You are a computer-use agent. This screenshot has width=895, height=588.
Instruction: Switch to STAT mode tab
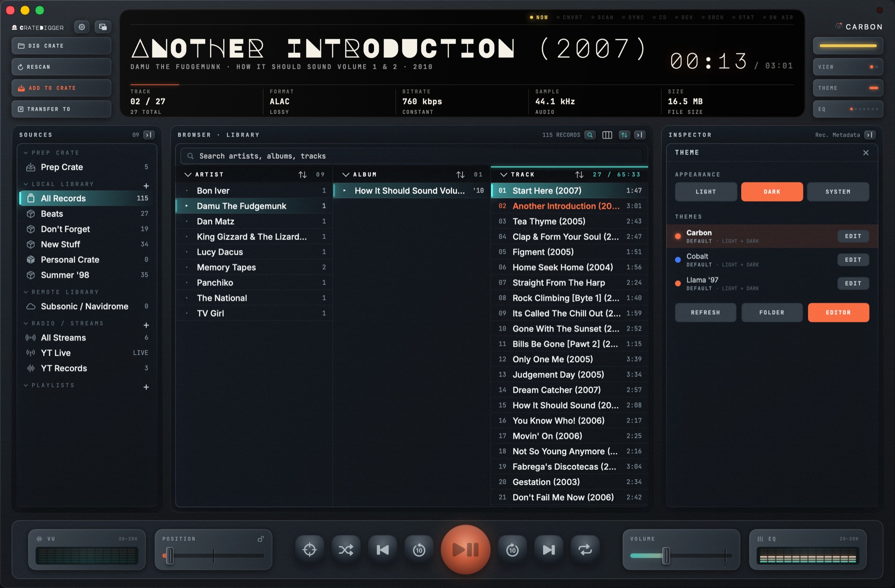point(743,17)
